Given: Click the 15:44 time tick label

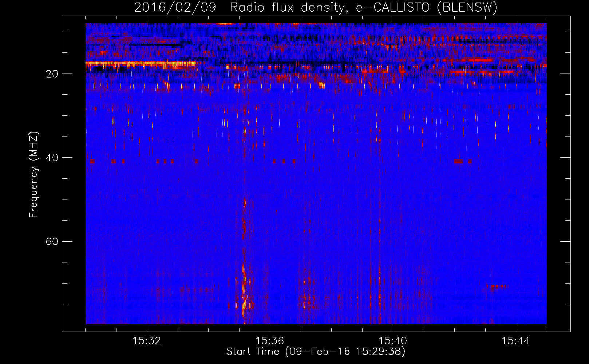Looking at the screenshot, I should [x=516, y=341].
